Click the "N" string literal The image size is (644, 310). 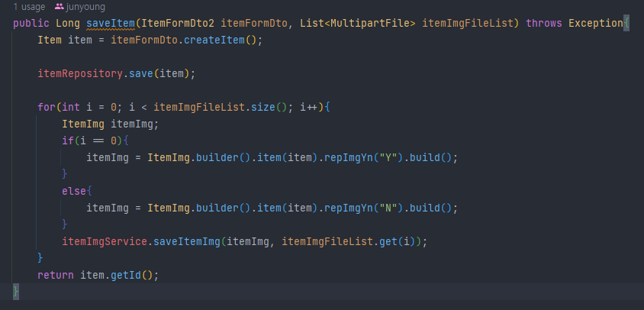[x=388, y=208]
